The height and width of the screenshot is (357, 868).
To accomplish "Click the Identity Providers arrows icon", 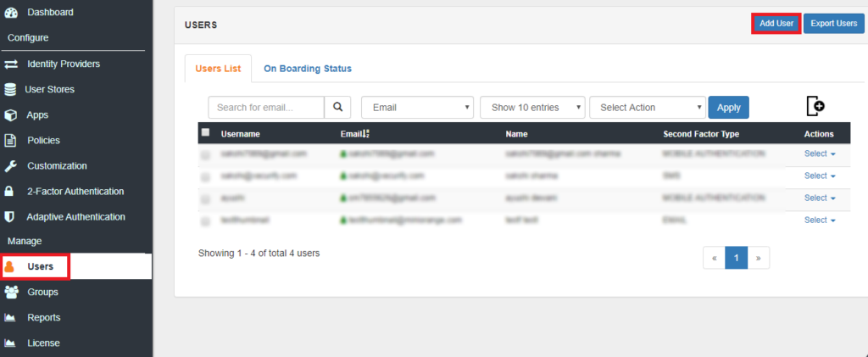I will click(11, 64).
